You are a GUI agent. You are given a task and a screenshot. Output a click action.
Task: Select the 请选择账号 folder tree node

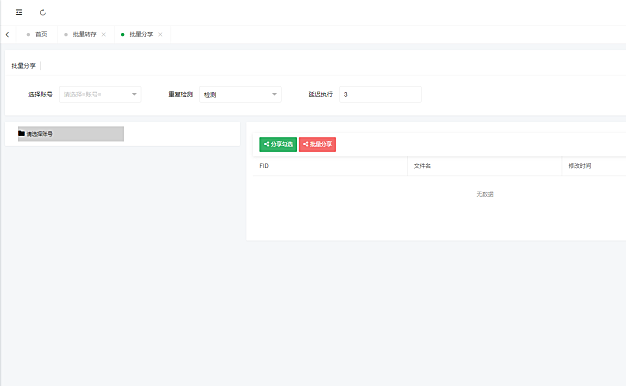71,134
